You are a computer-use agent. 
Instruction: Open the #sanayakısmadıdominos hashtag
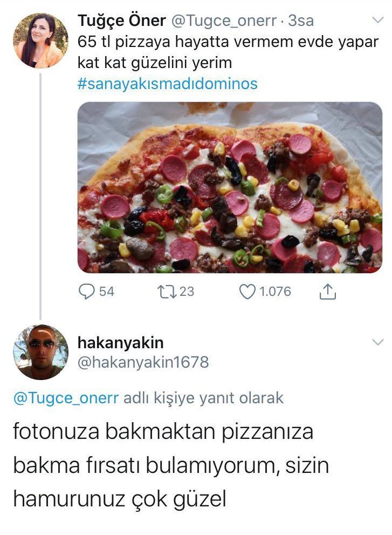[x=168, y=84]
